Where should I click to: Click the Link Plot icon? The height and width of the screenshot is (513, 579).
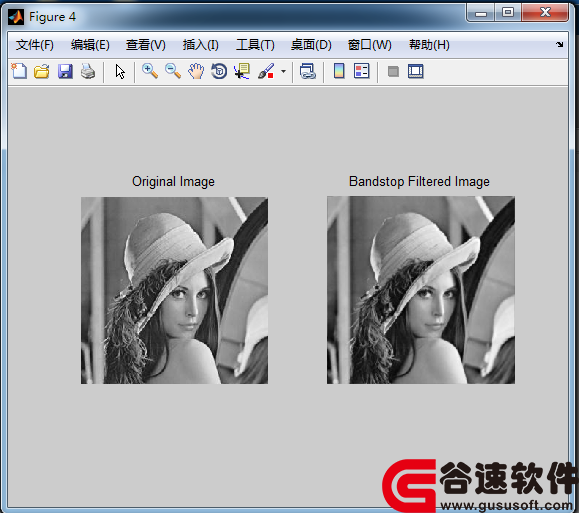[308, 71]
